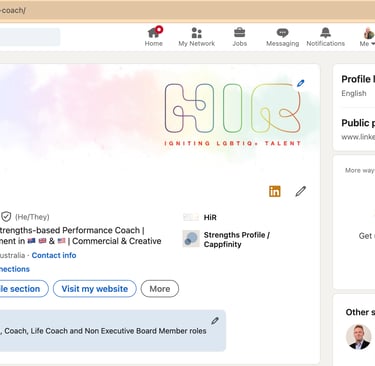375x366 pixels.
Task: Go to the LinkedIn Home feed
Action: [x=154, y=37]
